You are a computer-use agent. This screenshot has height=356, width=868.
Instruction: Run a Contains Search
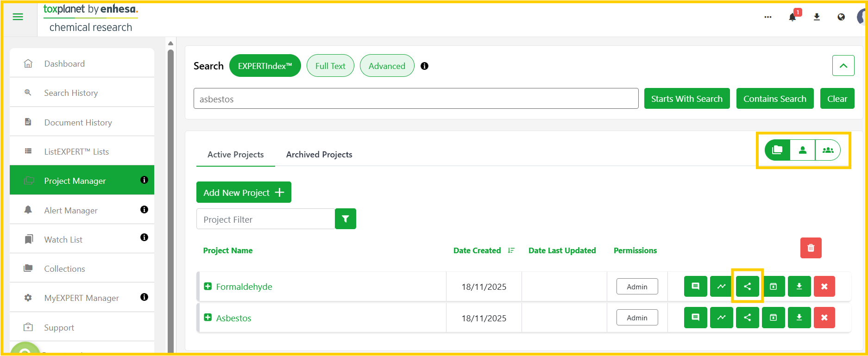[774, 99]
